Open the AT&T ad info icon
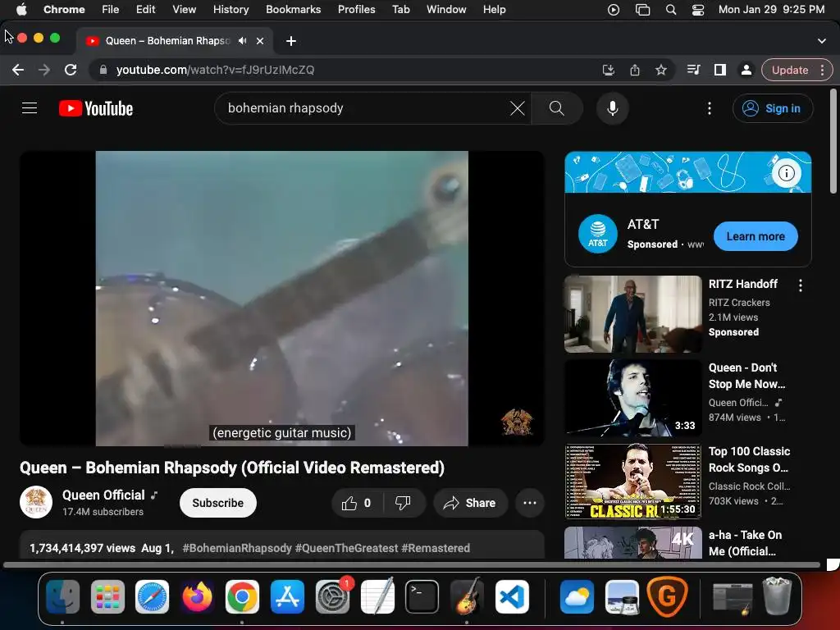The width and height of the screenshot is (840, 630). tap(786, 173)
